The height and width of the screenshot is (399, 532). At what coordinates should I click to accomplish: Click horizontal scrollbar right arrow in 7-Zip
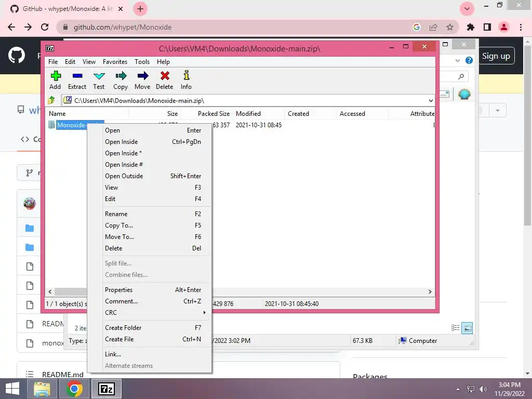[430, 292]
